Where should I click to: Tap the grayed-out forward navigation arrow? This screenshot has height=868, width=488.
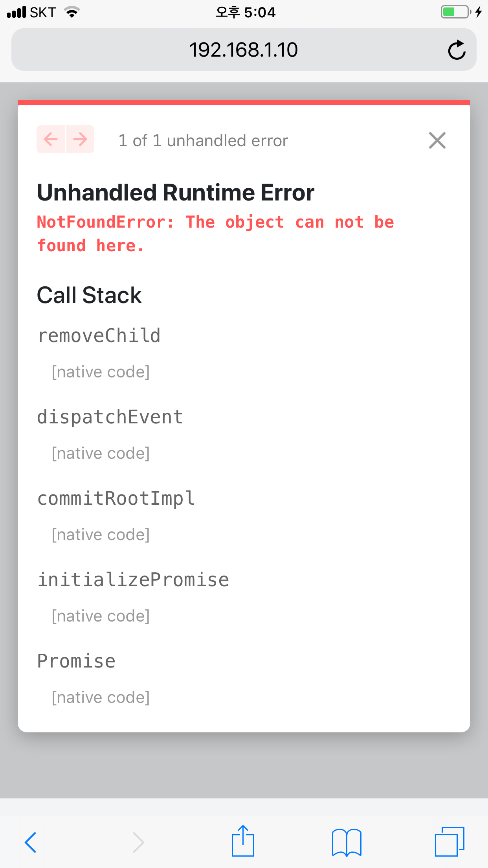[138, 841]
